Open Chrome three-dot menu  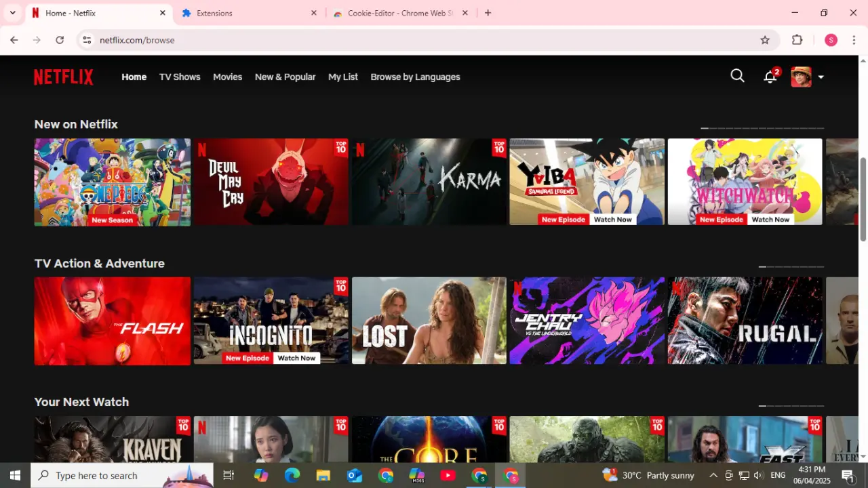tap(854, 40)
